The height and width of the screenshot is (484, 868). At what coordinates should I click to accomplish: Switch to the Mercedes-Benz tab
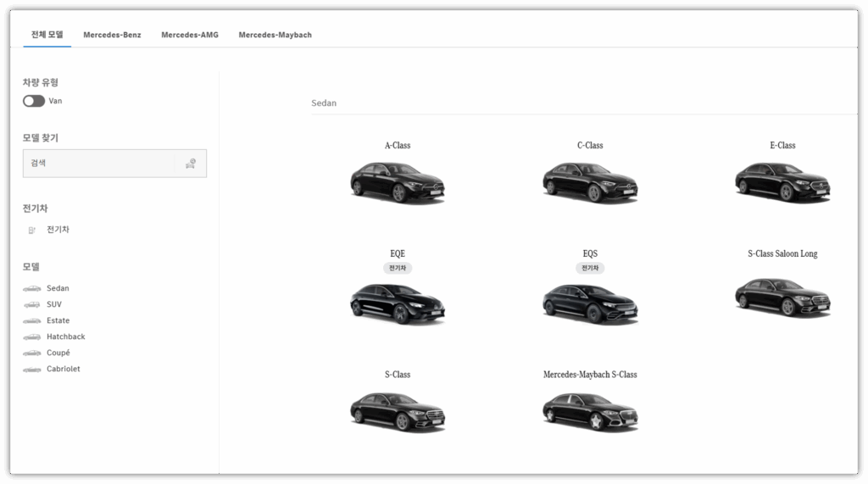112,35
